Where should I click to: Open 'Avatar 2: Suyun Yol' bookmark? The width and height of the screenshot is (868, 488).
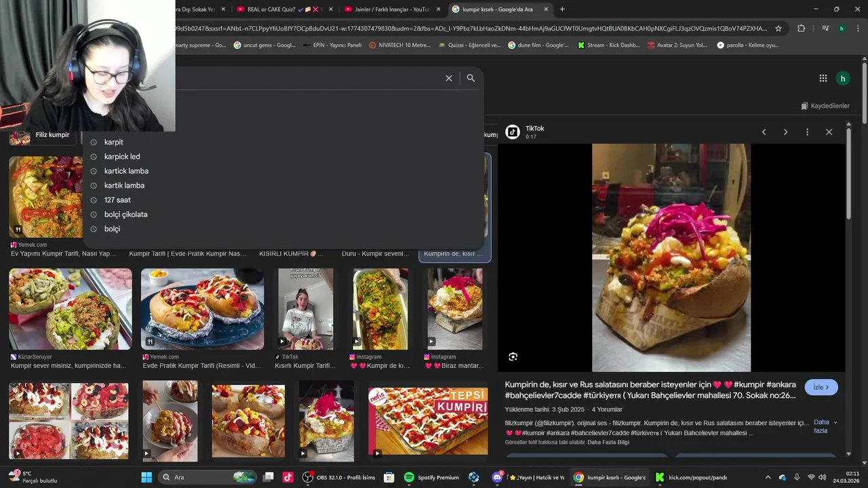[x=677, y=45]
